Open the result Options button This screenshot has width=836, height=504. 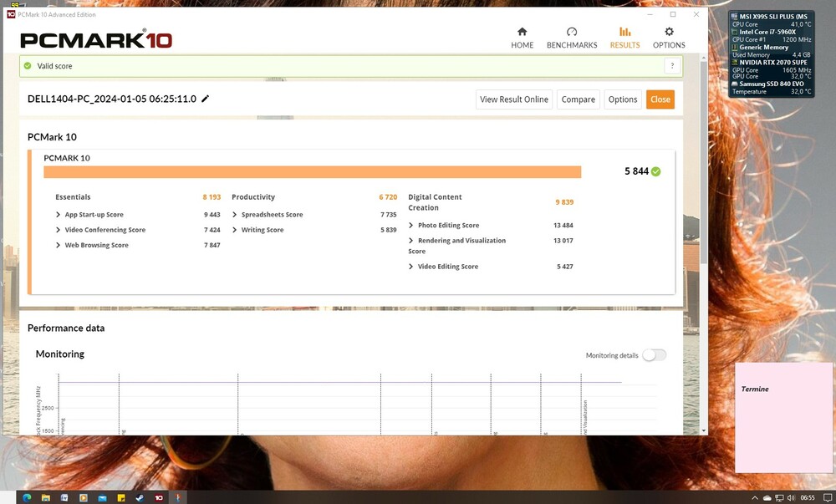pyautogui.click(x=623, y=99)
